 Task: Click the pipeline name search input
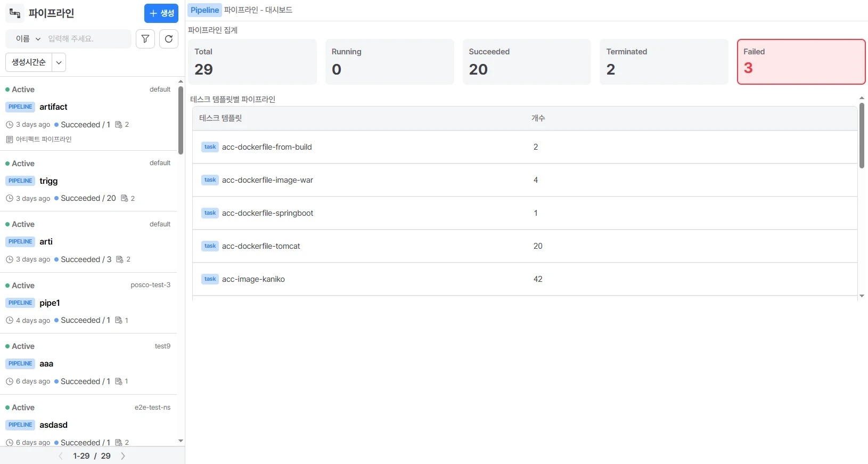pos(87,39)
